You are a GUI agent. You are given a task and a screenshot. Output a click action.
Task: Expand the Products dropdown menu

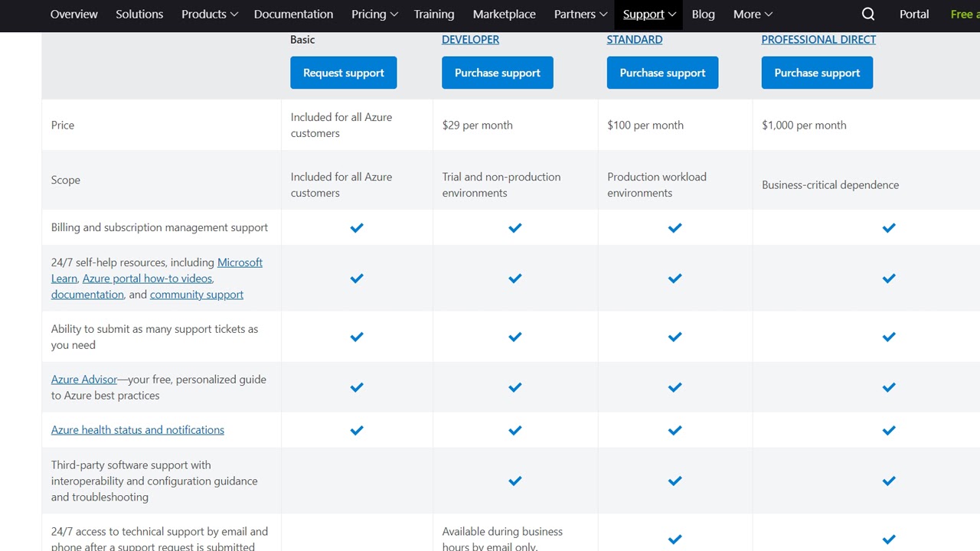(x=210, y=14)
